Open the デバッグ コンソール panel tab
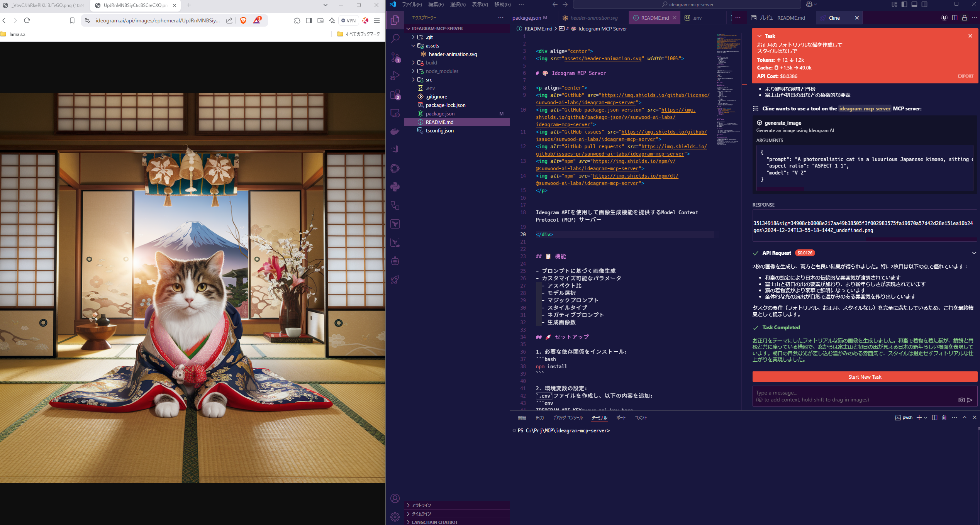This screenshot has height=525, width=980. point(568,418)
